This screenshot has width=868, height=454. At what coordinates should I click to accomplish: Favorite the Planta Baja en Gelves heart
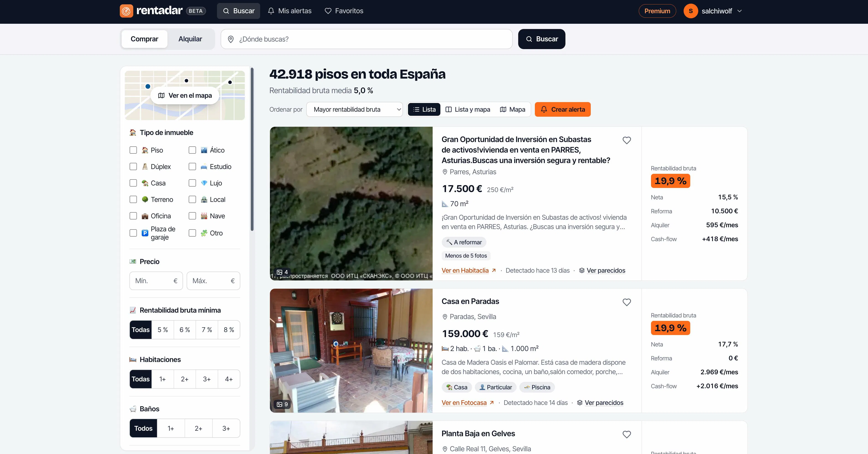[x=626, y=434]
